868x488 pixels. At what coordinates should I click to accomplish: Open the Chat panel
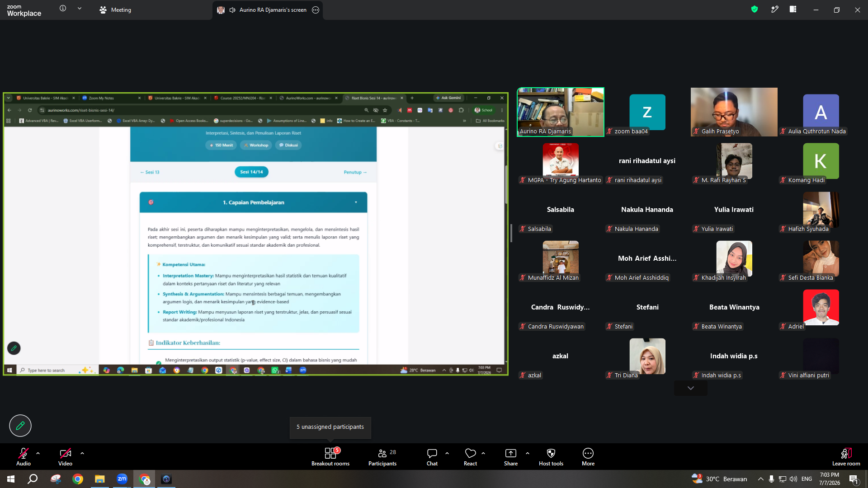(x=432, y=456)
